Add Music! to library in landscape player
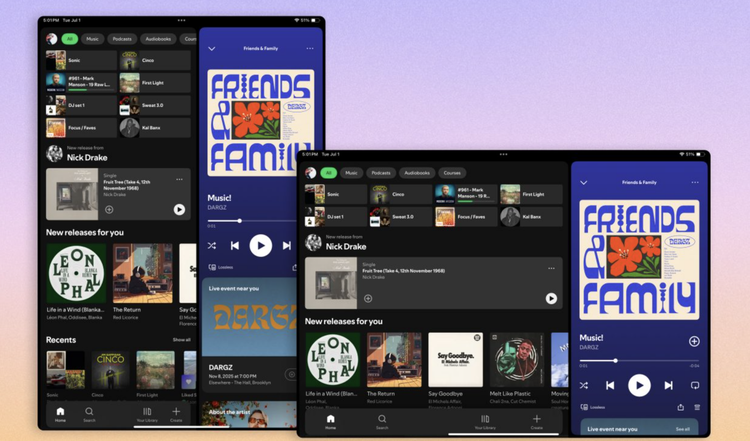 pyautogui.click(x=694, y=341)
